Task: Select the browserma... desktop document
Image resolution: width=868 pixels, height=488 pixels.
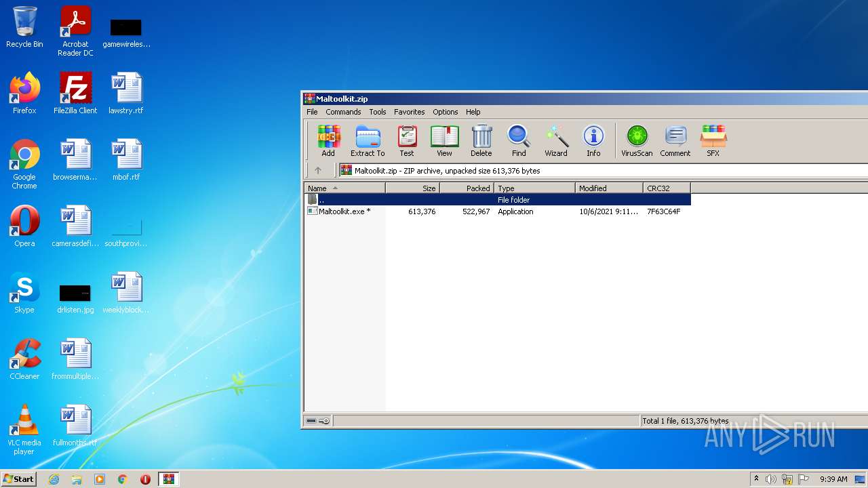Action: point(75,160)
